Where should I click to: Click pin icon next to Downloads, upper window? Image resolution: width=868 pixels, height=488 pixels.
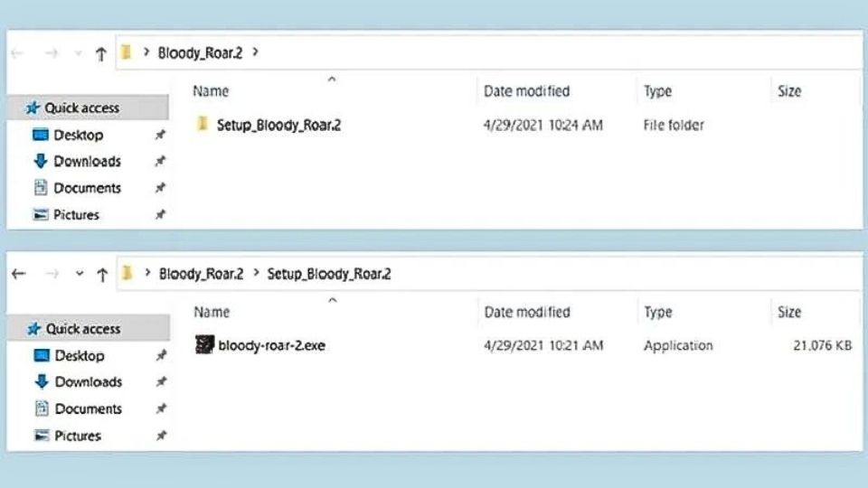click(160, 162)
